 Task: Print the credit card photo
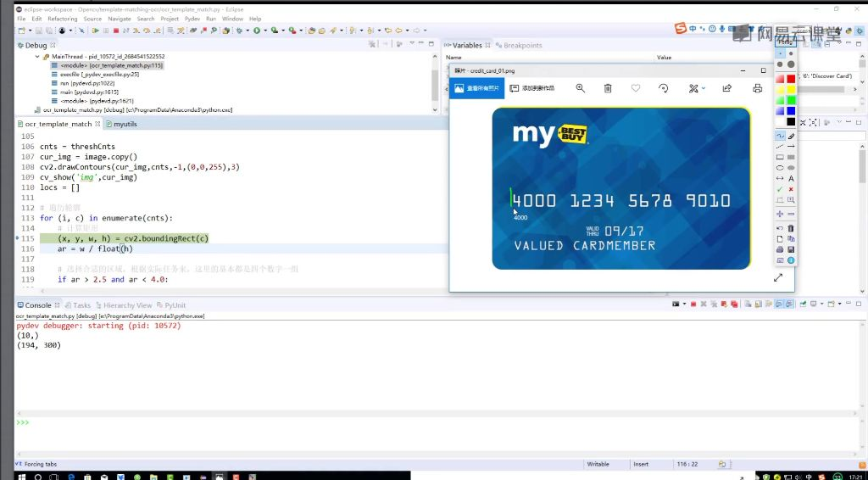pos(757,88)
